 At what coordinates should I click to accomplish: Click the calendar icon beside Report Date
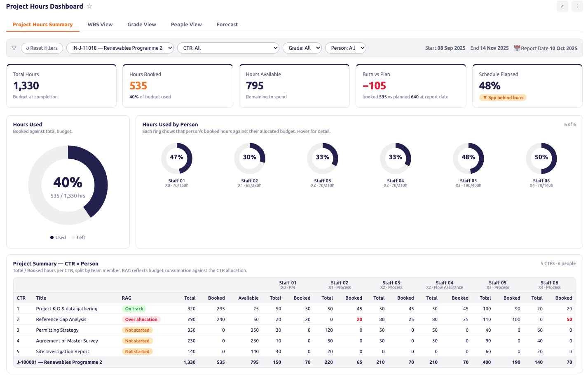(517, 48)
